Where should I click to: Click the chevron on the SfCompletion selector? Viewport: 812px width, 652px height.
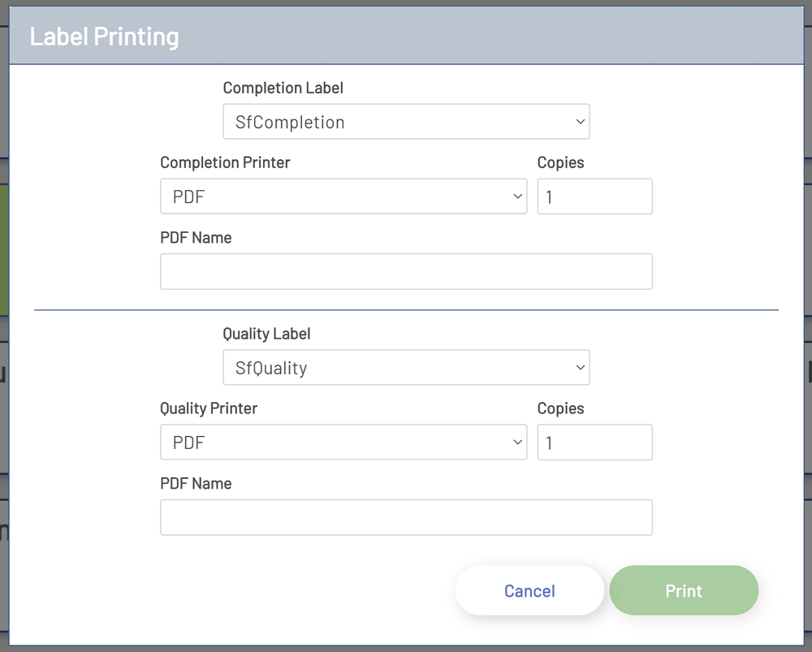(580, 121)
